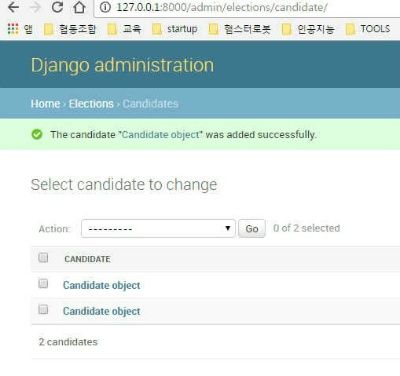The height and width of the screenshot is (376, 400).
Task: Open the browser home icon
Action: point(79,7)
